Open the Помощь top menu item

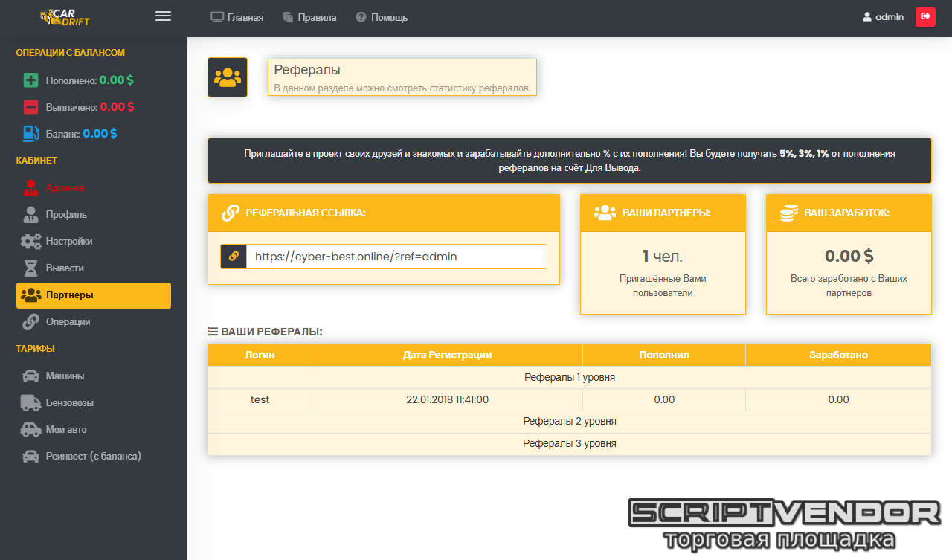point(382,17)
